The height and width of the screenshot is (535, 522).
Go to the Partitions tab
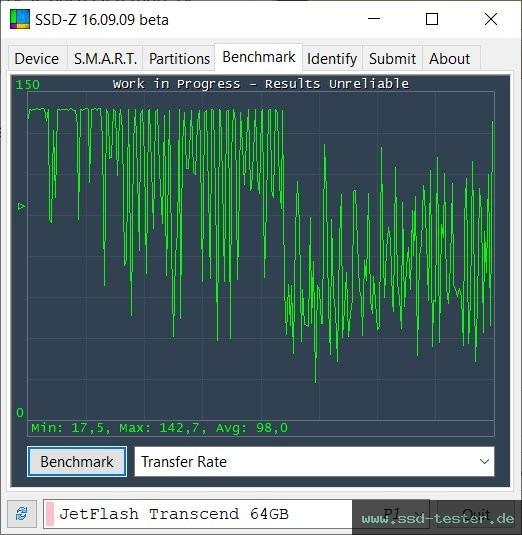(x=179, y=58)
